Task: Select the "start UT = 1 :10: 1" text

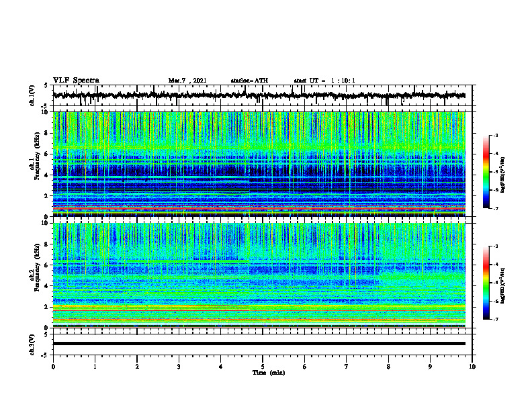Action: tap(324, 81)
